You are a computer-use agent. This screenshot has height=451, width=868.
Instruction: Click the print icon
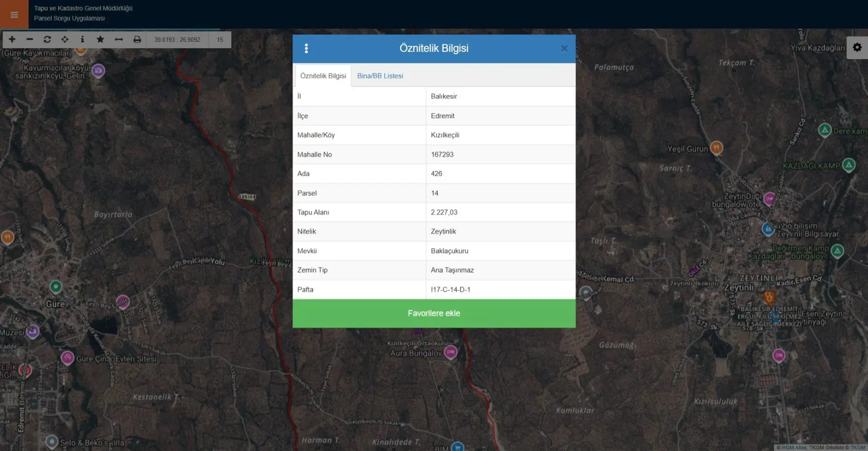137,39
